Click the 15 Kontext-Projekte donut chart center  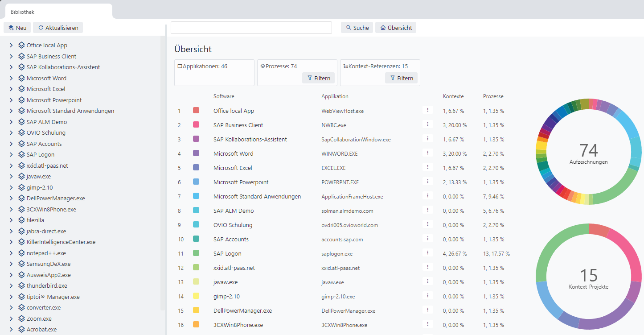(x=589, y=277)
